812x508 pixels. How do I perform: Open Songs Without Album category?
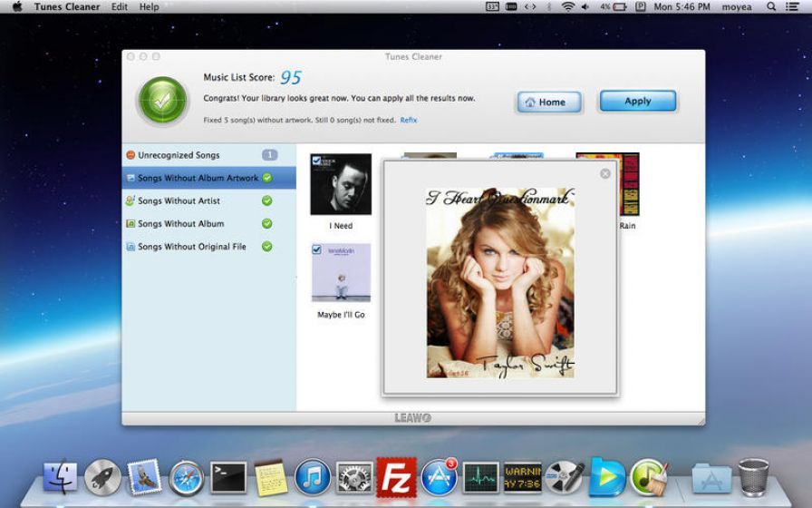(209, 223)
